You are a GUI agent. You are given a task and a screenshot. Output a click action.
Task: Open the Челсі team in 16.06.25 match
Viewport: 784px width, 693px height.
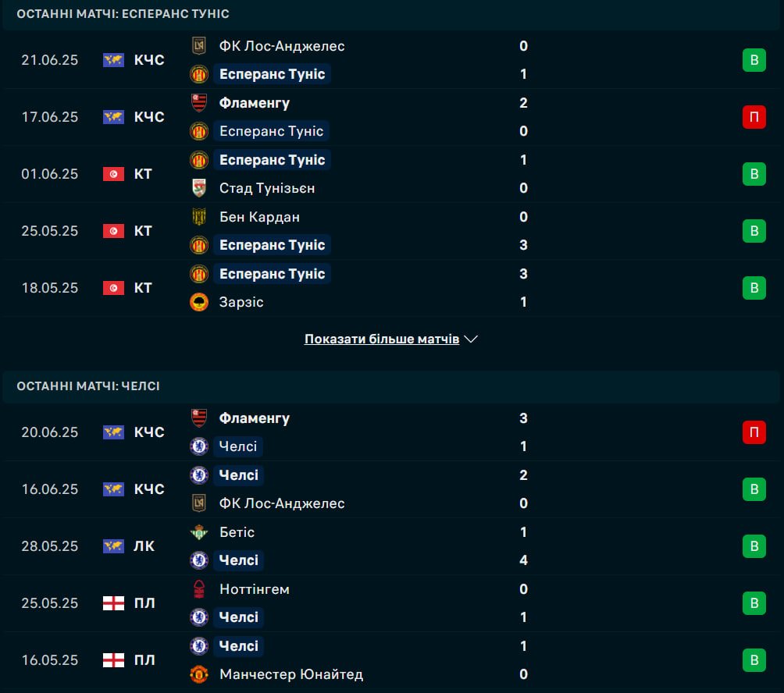coord(238,475)
